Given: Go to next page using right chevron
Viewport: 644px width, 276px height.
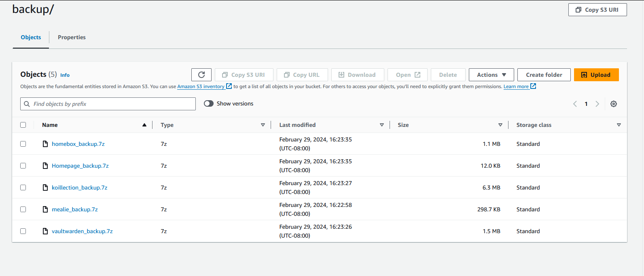Looking at the screenshot, I should [x=597, y=104].
